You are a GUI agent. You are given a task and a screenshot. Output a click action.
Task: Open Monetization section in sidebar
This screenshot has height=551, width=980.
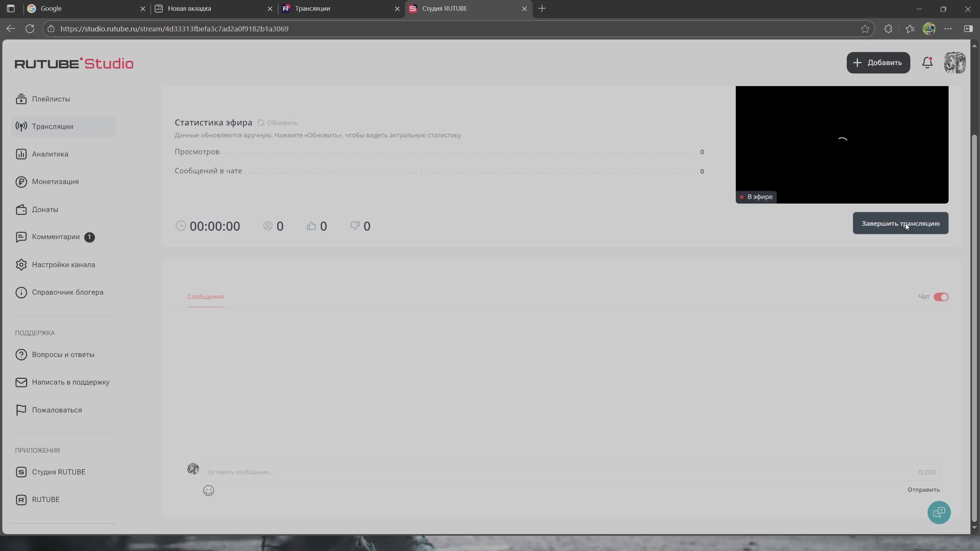coord(55,181)
